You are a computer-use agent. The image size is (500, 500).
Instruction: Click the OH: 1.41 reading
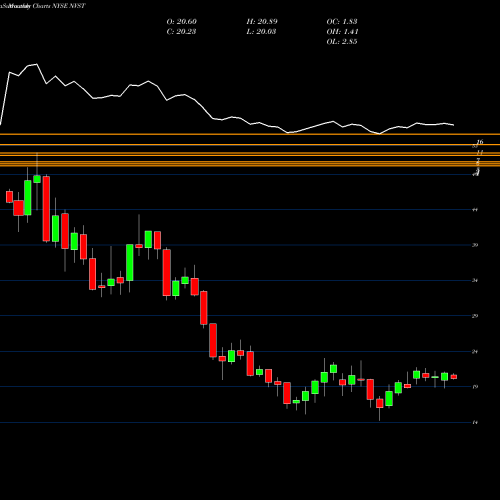point(342,32)
